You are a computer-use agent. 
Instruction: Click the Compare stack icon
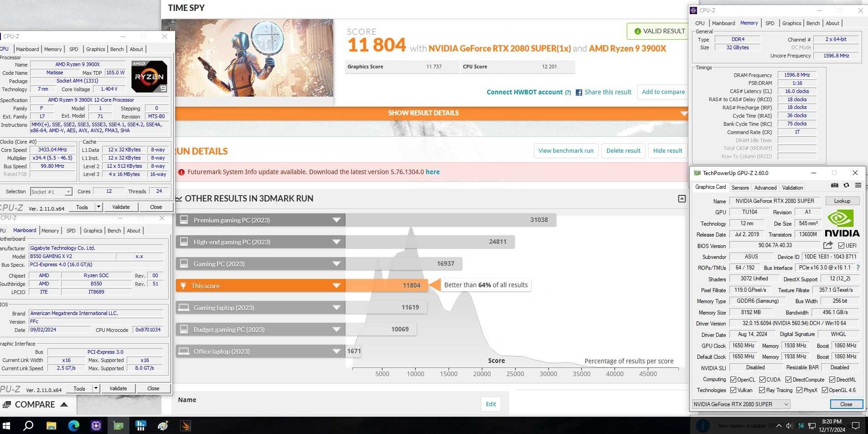click(6, 405)
